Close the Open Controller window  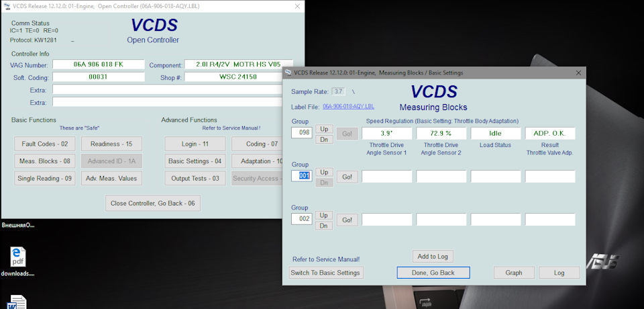297,6
